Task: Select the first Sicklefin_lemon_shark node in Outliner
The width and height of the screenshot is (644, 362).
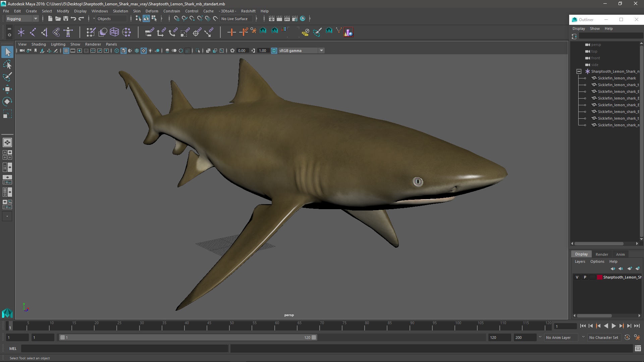Action: [x=616, y=78]
